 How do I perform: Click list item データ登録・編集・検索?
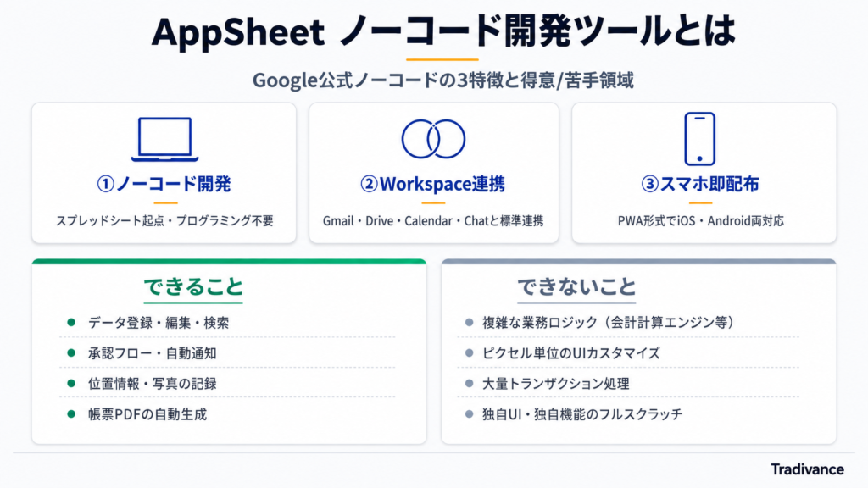pyautogui.click(x=159, y=323)
